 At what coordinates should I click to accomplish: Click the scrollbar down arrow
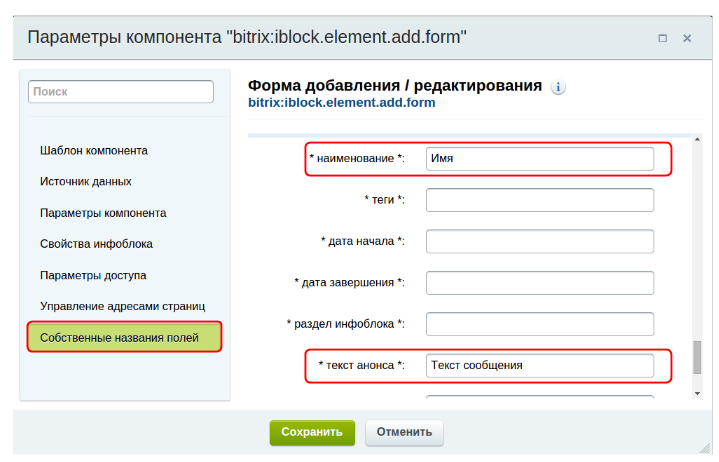[697, 393]
